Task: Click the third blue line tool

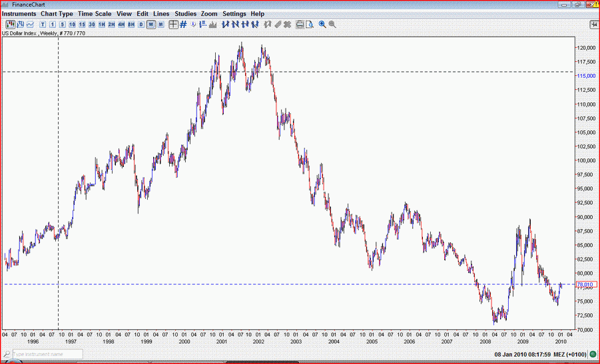Action: 245,25
